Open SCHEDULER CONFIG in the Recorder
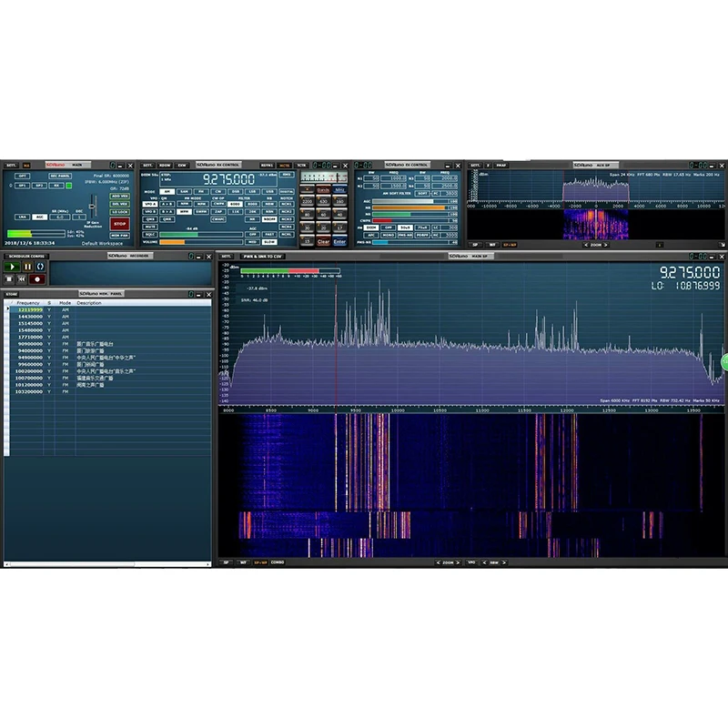 (26, 257)
